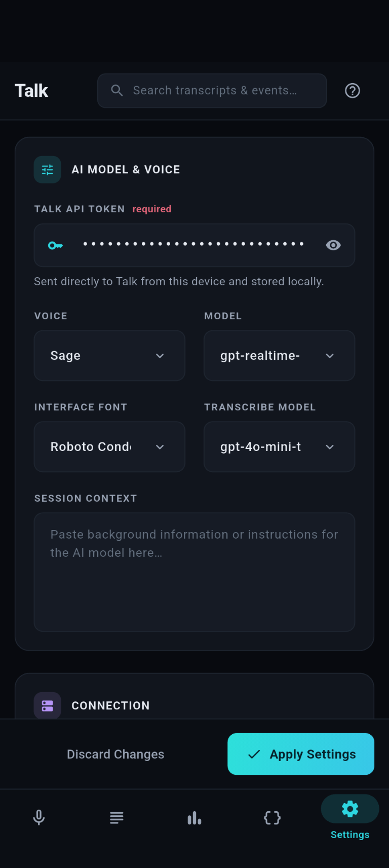The image size is (389, 868).
Task: Expand the Voice dropdown showing Sage
Action: pyautogui.click(x=109, y=356)
